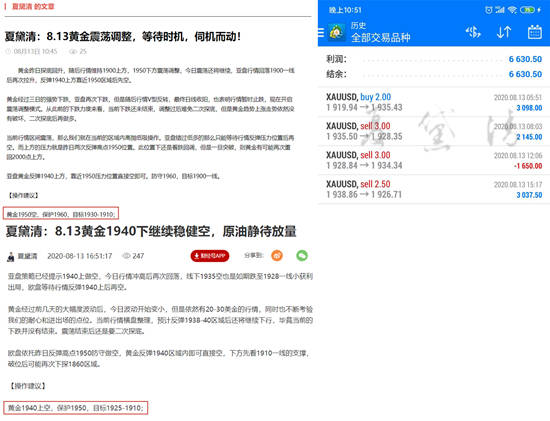Select XAUUSD sell 3.00 trade with 2 145.00 profit
The image size is (550, 421).
click(x=434, y=131)
